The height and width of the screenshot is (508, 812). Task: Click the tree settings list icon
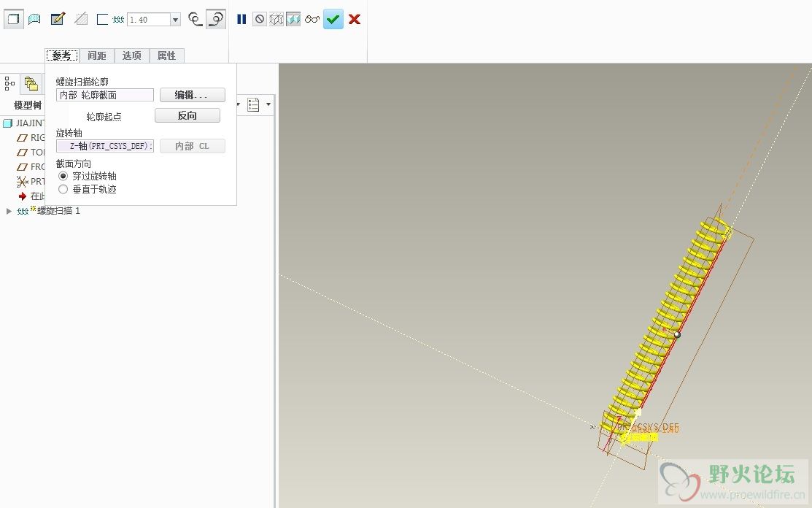253,104
